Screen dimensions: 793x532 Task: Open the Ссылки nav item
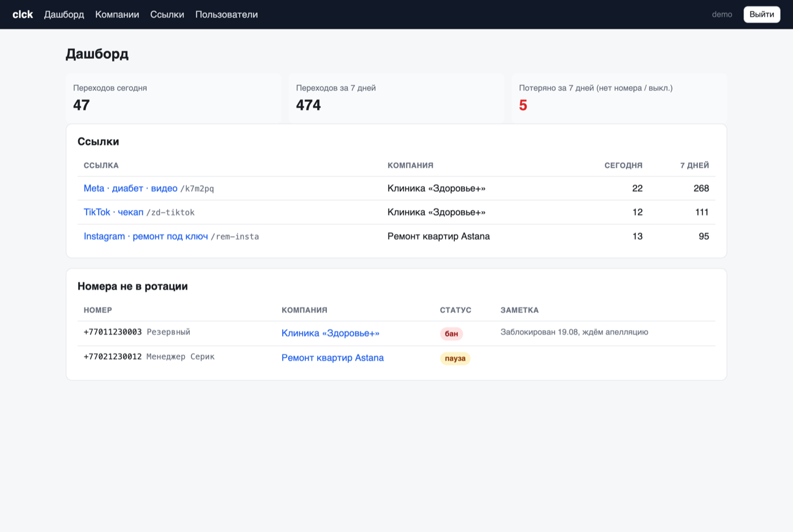coord(167,15)
